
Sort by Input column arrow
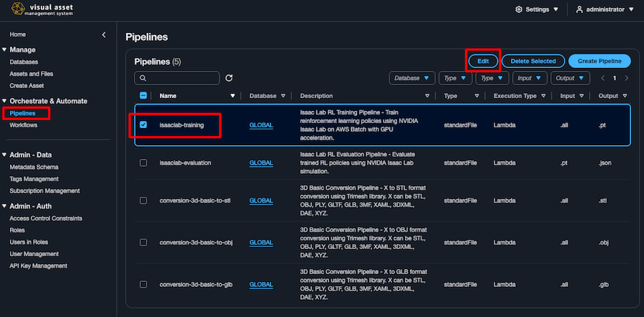click(582, 96)
